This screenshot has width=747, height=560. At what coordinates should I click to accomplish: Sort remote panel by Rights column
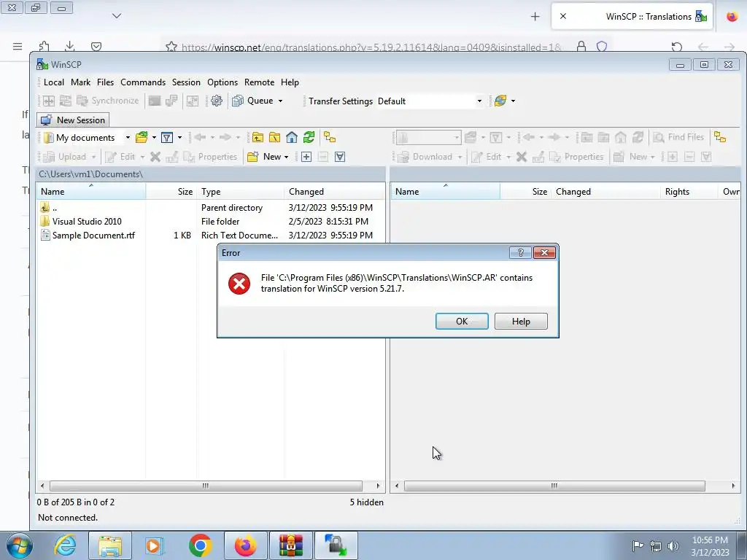coord(689,192)
